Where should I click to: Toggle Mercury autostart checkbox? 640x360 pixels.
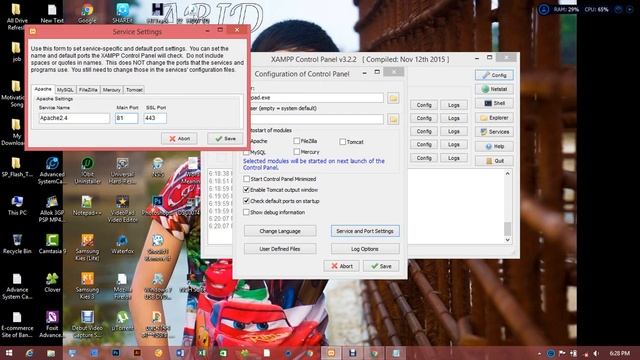297,152
